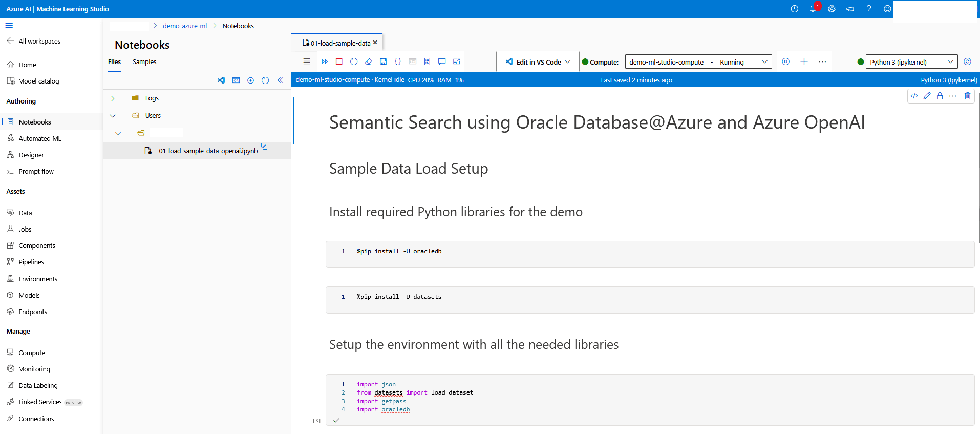980x434 pixels.
Task: Open more compute options ellipsis
Action: point(822,61)
